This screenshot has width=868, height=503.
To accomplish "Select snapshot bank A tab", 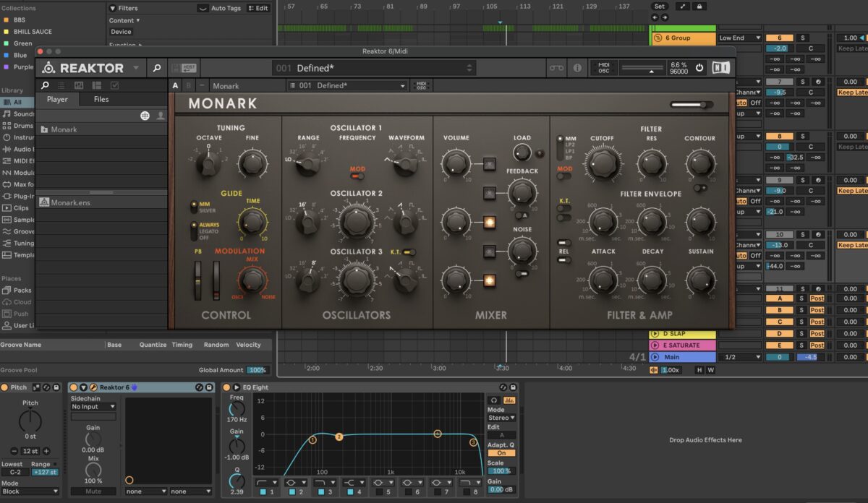I will point(175,85).
